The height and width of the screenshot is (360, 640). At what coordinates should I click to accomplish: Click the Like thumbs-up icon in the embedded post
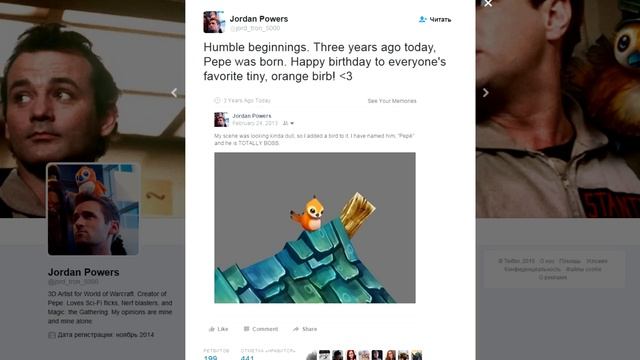212,329
